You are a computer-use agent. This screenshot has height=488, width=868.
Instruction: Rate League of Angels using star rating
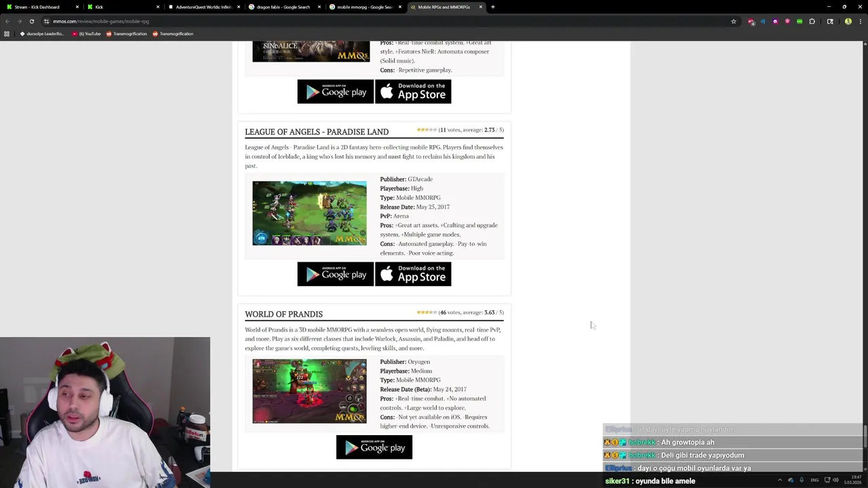tap(427, 129)
